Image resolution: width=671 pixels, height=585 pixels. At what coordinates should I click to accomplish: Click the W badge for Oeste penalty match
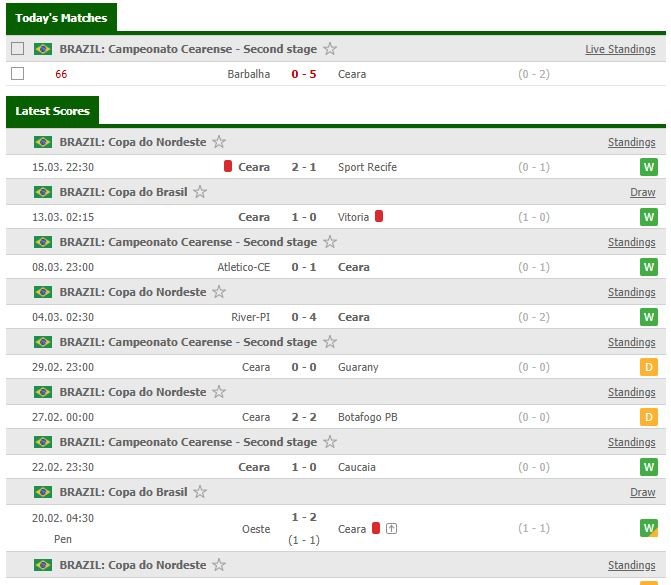pos(649,528)
